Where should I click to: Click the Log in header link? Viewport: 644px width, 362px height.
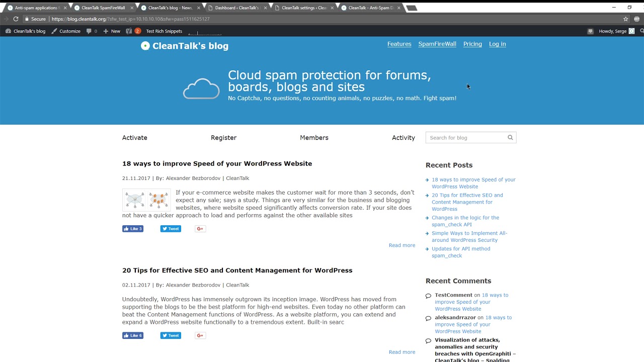(x=498, y=44)
